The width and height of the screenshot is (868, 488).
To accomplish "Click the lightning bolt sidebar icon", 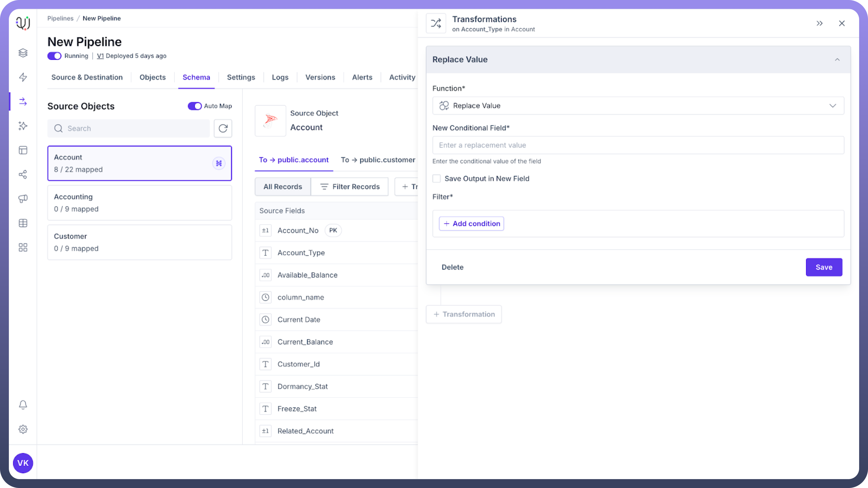I will click(23, 77).
